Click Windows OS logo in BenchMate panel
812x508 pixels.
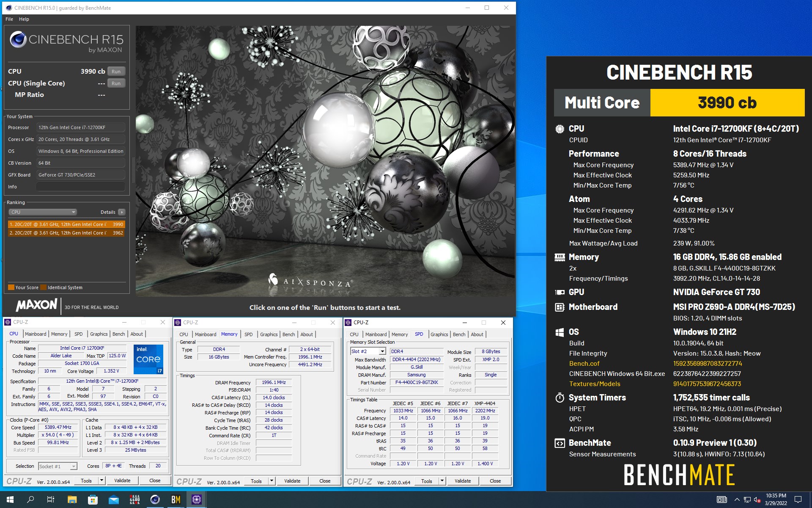(x=560, y=332)
